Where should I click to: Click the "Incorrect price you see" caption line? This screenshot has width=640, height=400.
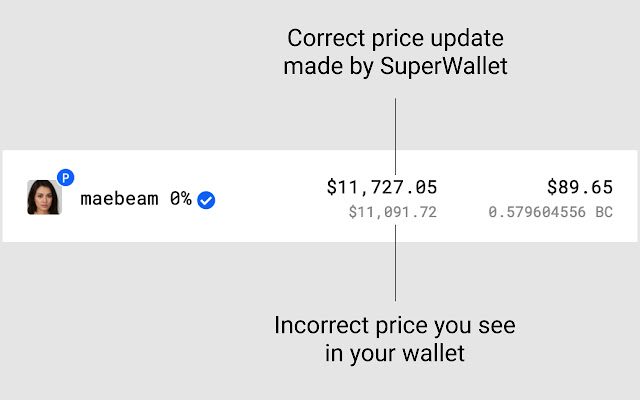tap(395, 326)
